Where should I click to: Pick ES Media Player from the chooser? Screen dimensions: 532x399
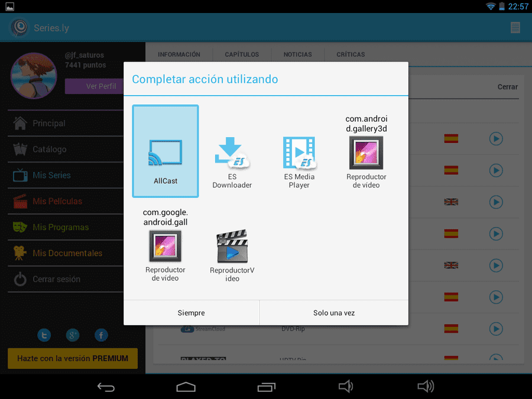(x=299, y=162)
